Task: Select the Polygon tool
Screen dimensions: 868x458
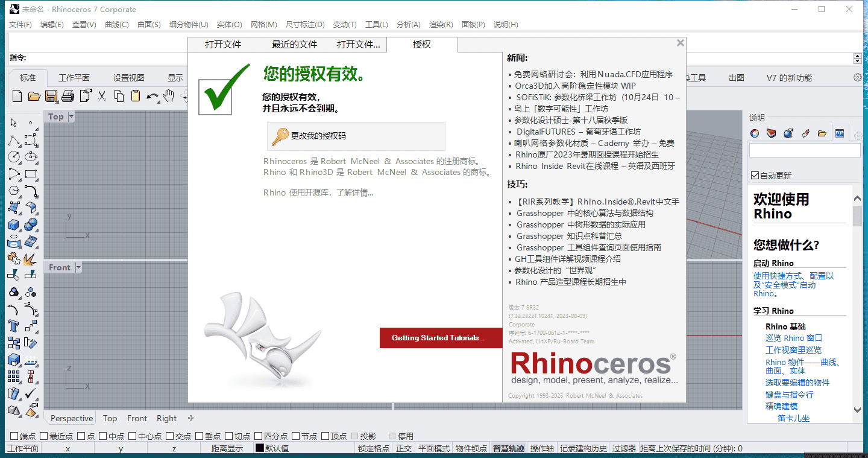Action: point(14,191)
